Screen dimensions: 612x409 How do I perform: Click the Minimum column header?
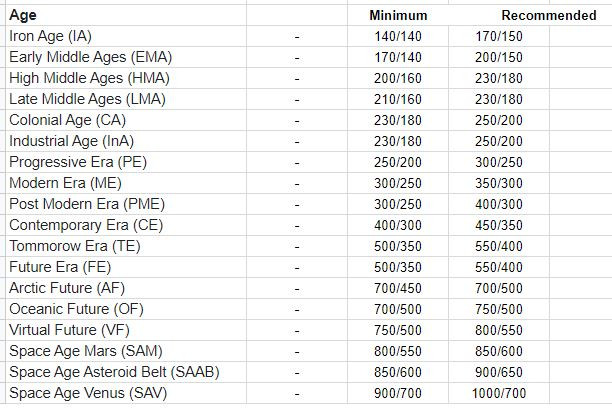click(x=398, y=15)
